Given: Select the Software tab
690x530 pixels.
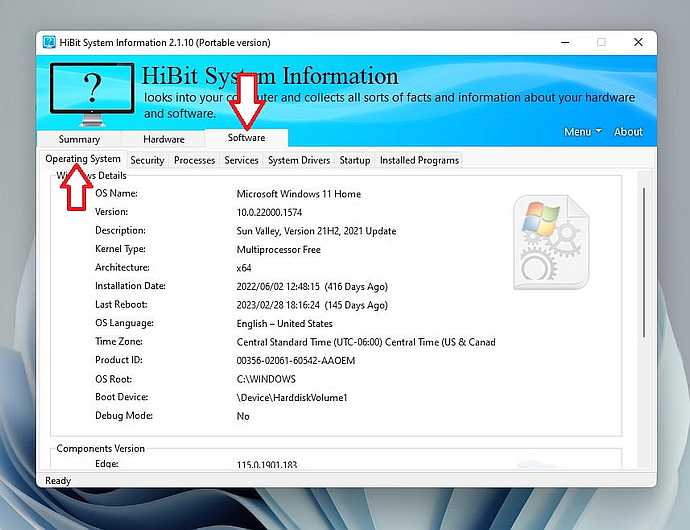Looking at the screenshot, I should (x=246, y=137).
